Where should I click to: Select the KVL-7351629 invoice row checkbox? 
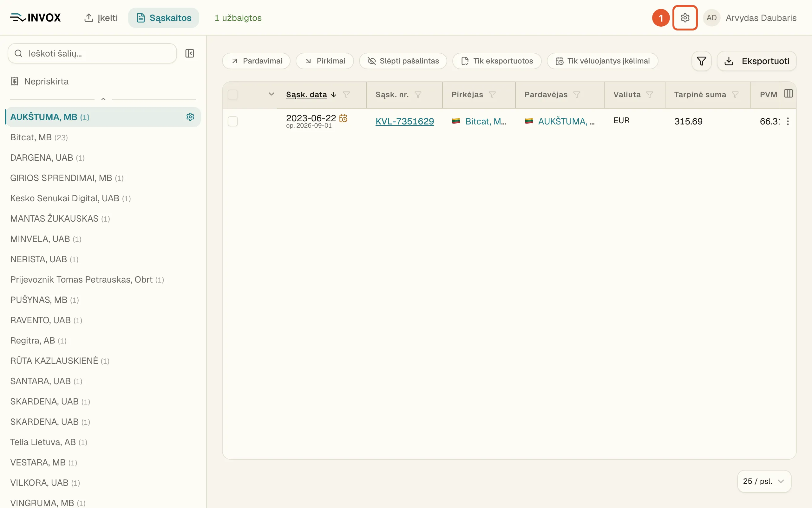233,121
